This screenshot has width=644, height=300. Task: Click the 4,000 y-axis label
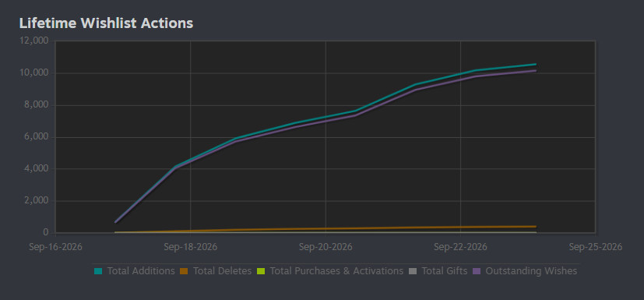pyautogui.click(x=36, y=169)
